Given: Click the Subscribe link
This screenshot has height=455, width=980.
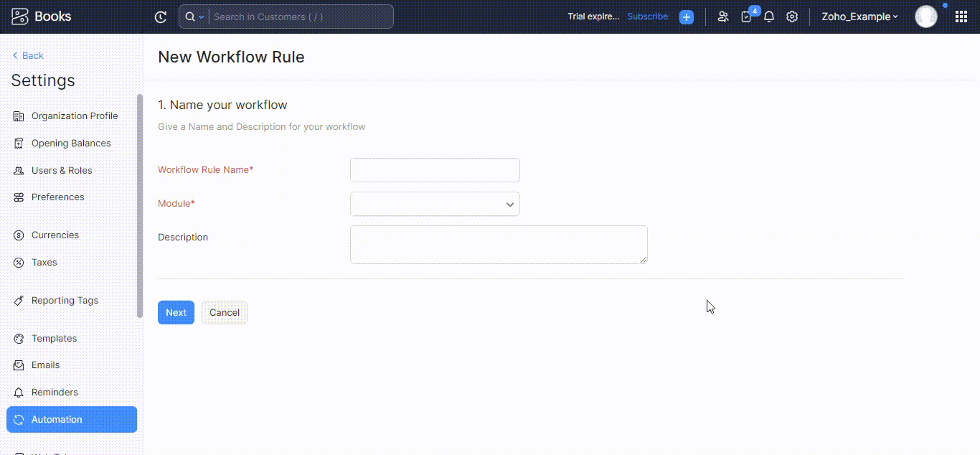Looking at the screenshot, I should [647, 16].
